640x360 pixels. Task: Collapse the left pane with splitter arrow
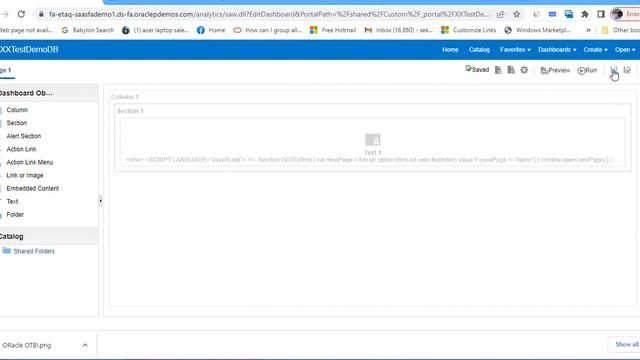[x=100, y=200]
